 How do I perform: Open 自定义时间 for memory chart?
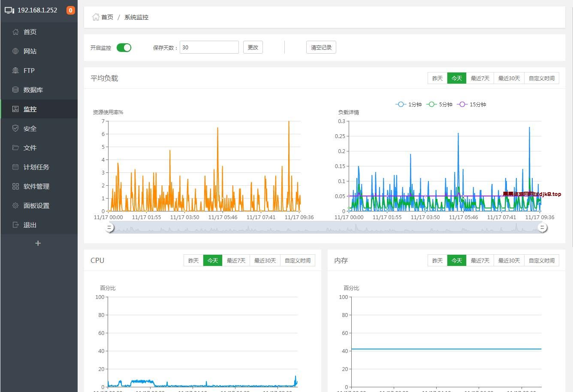click(x=541, y=260)
